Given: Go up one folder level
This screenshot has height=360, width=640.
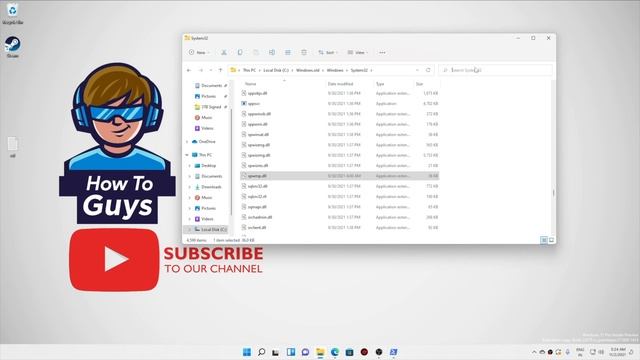Looking at the screenshot, I should 220,70.
